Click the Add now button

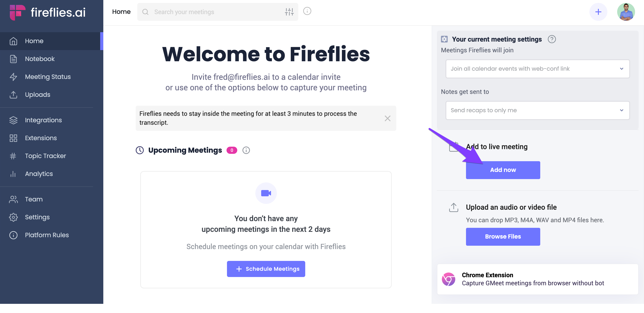pyautogui.click(x=503, y=170)
